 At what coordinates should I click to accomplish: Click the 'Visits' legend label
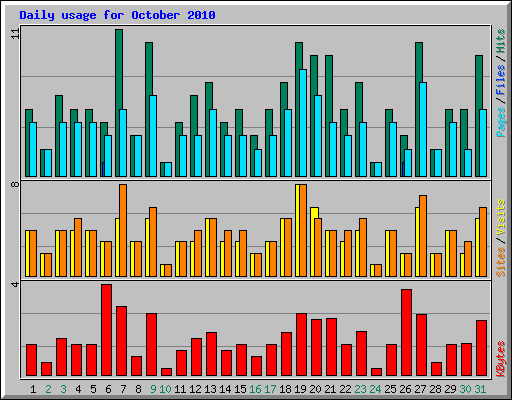click(501, 218)
